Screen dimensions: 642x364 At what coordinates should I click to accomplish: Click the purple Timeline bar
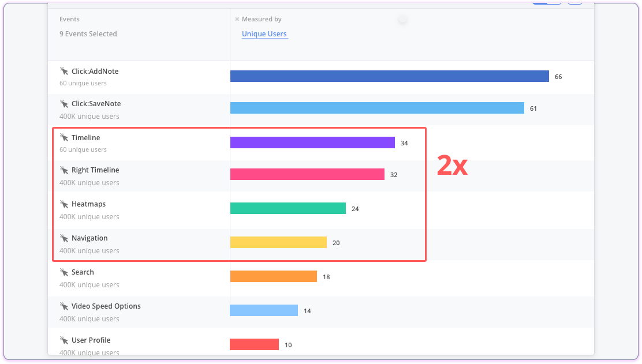(x=312, y=142)
